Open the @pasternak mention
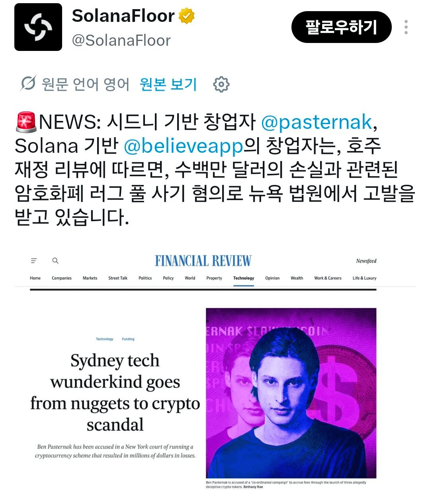 [x=317, y=122]
